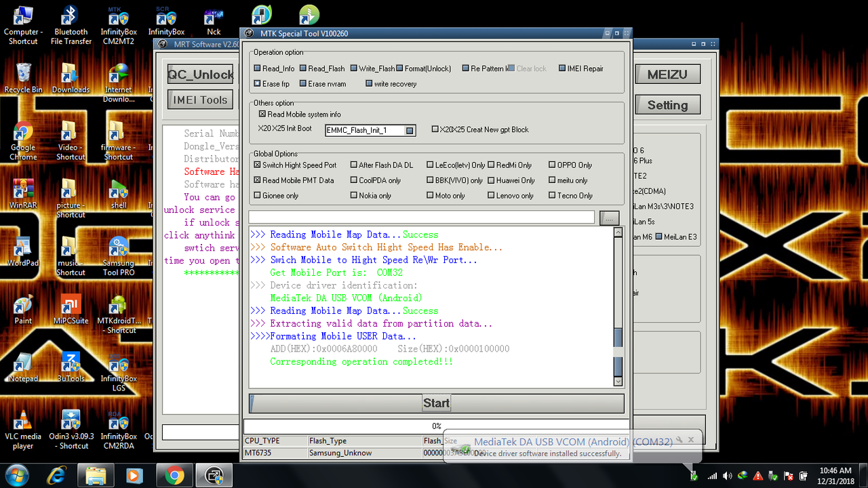Viewport: 868px width, 488px height.
Task: Select Read_Info operation option
Action: pos(274,68)
